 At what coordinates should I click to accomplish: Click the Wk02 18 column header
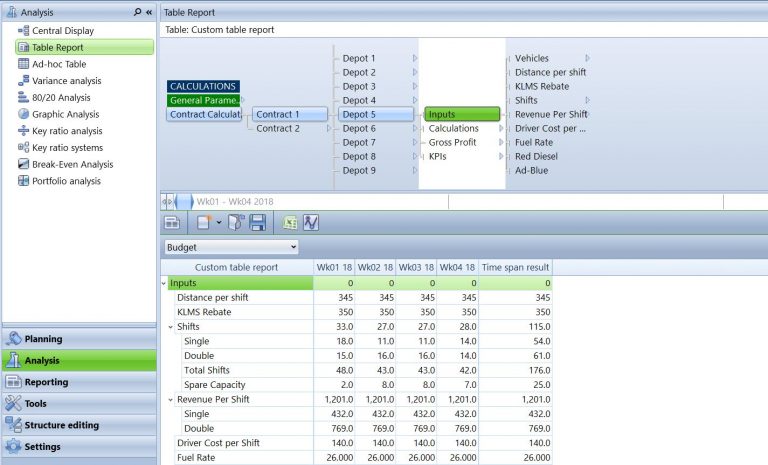pos(375,268)
